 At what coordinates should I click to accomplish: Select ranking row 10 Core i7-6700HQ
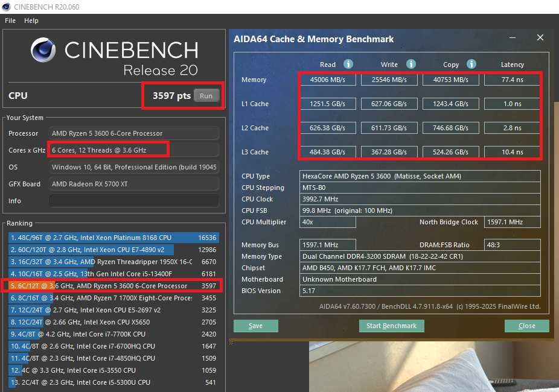(x=113, y=346)
